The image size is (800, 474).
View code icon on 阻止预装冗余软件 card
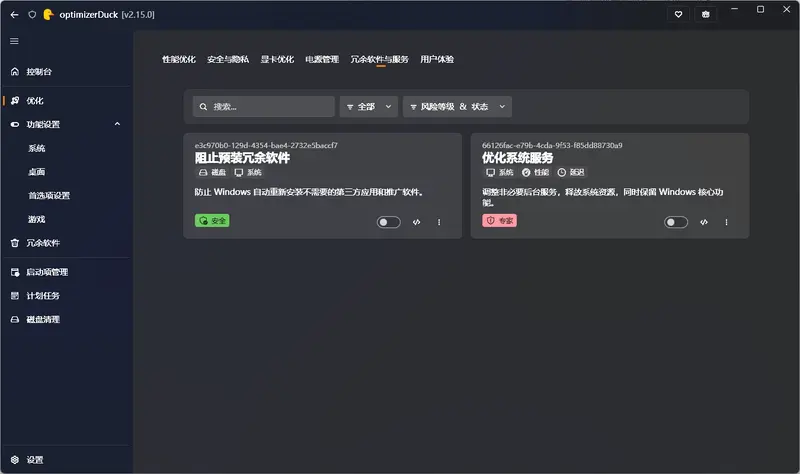(416, 222)
